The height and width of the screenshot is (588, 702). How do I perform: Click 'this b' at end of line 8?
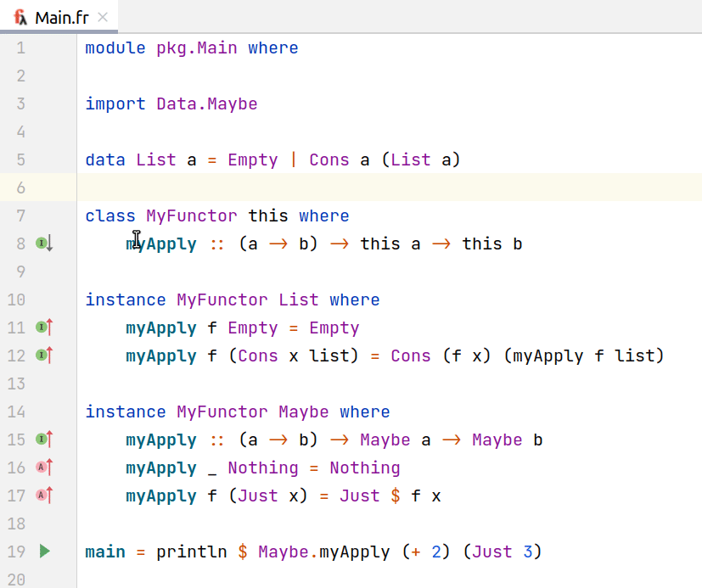pos(492,244)
